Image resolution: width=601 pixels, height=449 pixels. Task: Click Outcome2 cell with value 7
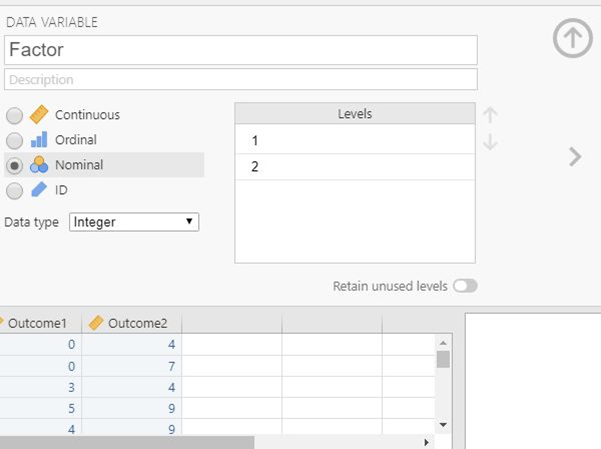click(131, 366)
